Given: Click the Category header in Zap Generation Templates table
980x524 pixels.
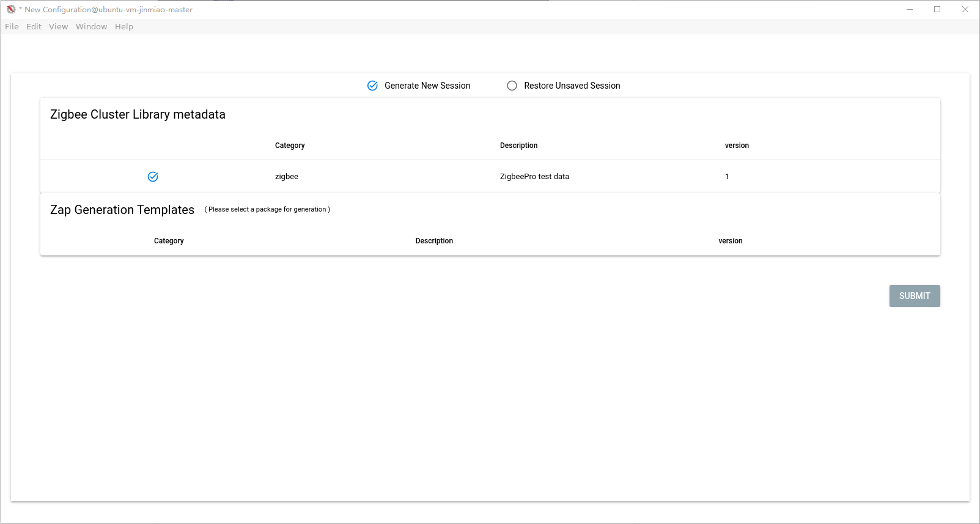Looking at the screenshot, I should click(x=169, y=241).
